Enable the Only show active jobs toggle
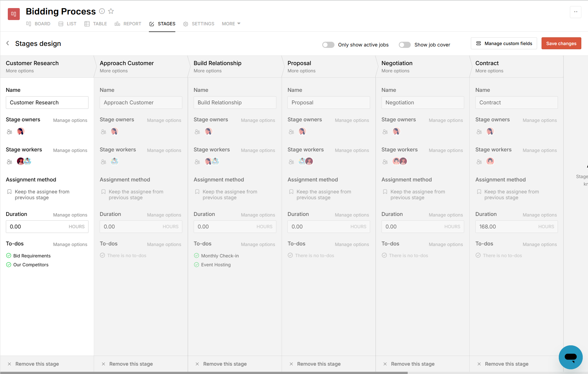 (x=328, y=45)
